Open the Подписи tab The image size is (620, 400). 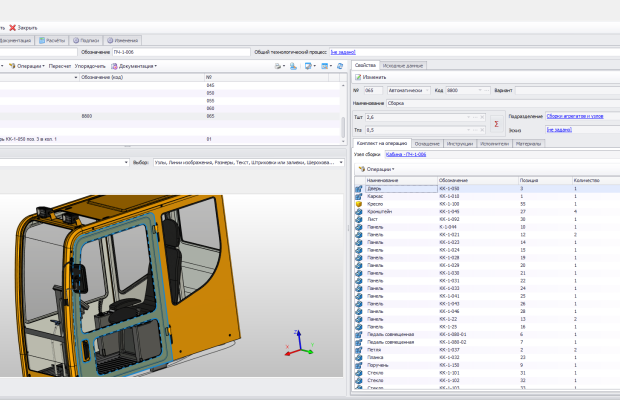pos(86,40)
